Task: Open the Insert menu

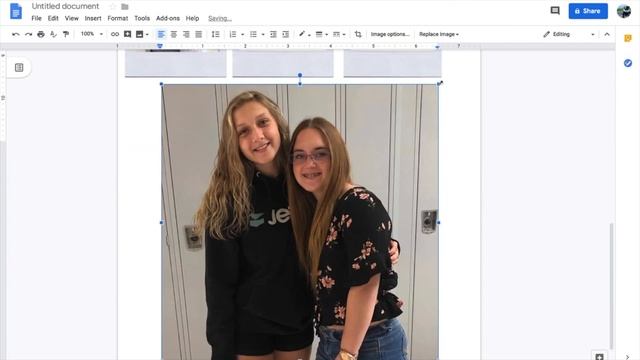Action: pos(93,18)
